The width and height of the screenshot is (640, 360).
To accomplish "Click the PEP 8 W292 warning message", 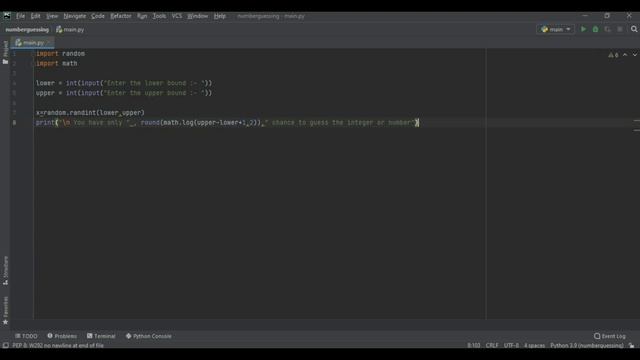I will (x=58, y=345).
